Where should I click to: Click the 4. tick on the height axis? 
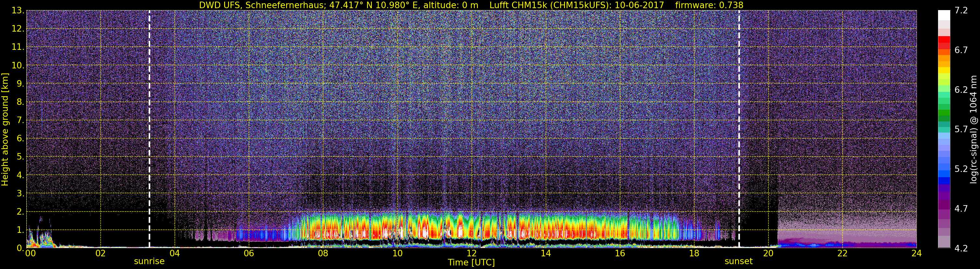[20, 175]
